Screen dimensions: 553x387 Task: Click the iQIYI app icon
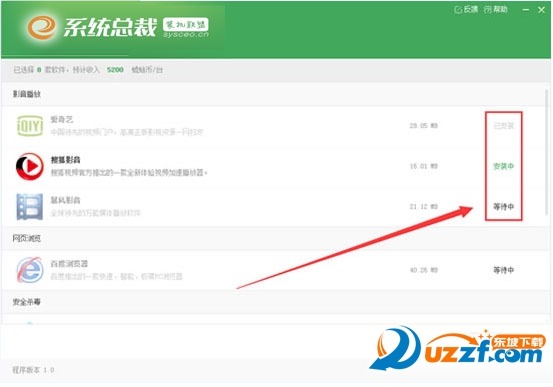(x=30, y=126)
